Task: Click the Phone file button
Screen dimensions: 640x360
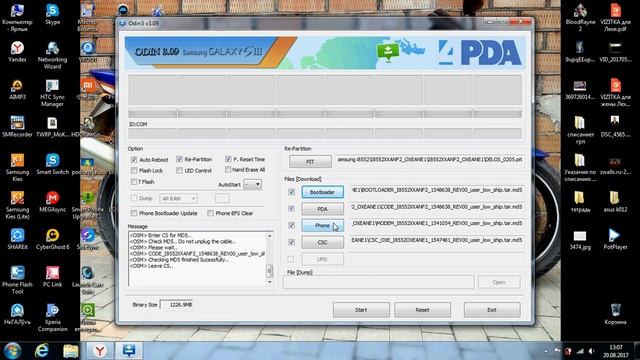Action: [x=322, y=225]
